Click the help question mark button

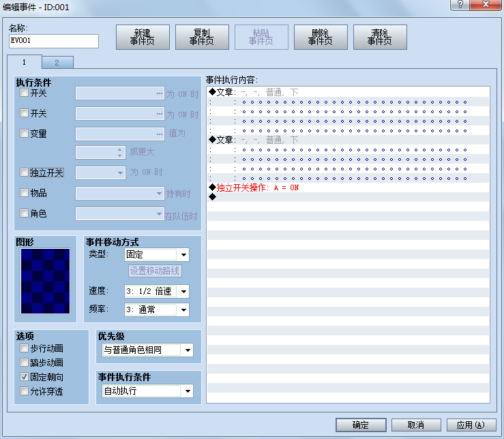coord(460,5)
